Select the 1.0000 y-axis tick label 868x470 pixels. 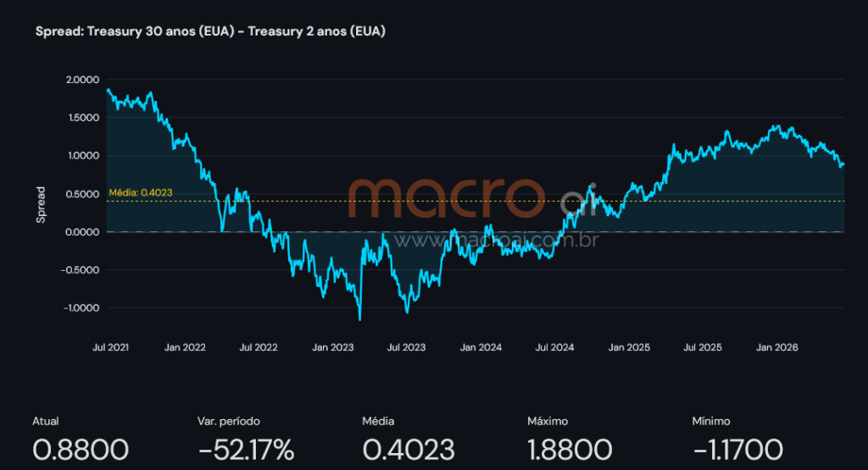(84, 155)
